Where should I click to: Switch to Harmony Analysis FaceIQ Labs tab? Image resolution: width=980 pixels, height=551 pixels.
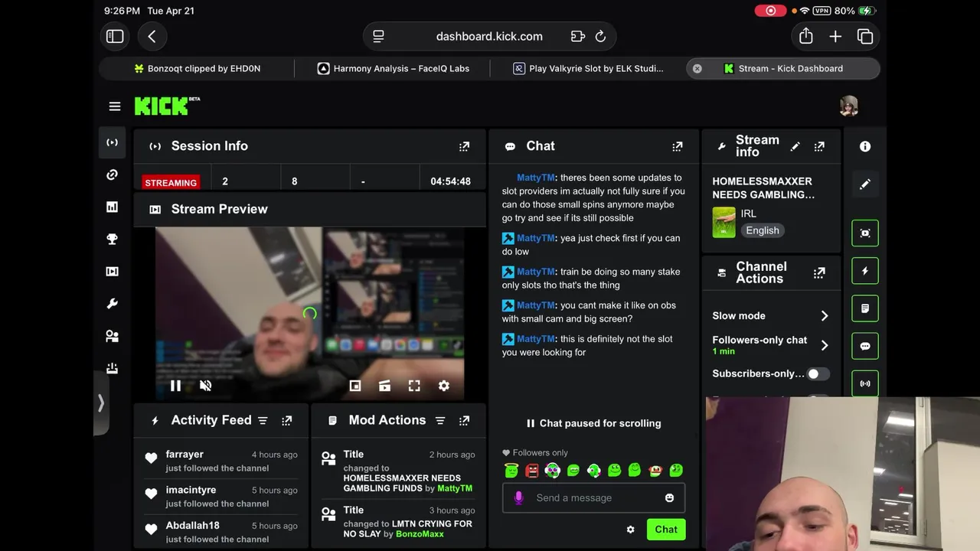(x=394, y=68)
